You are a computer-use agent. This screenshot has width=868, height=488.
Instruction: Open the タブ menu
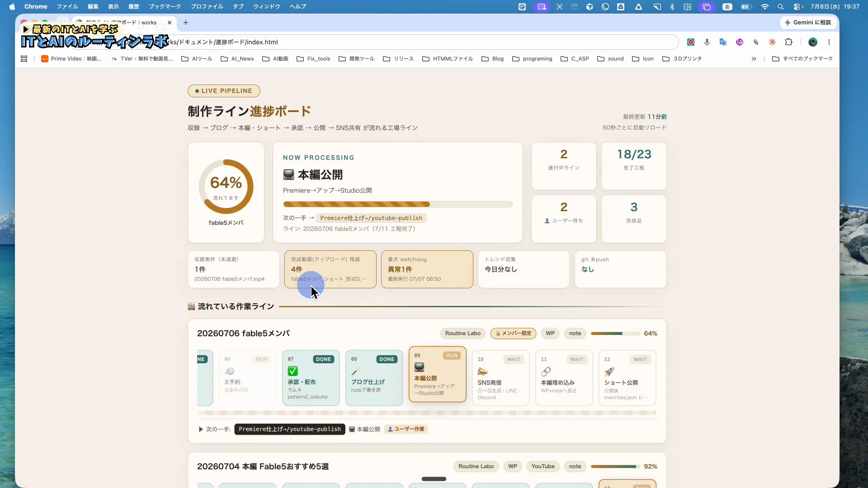click(238, 6)
